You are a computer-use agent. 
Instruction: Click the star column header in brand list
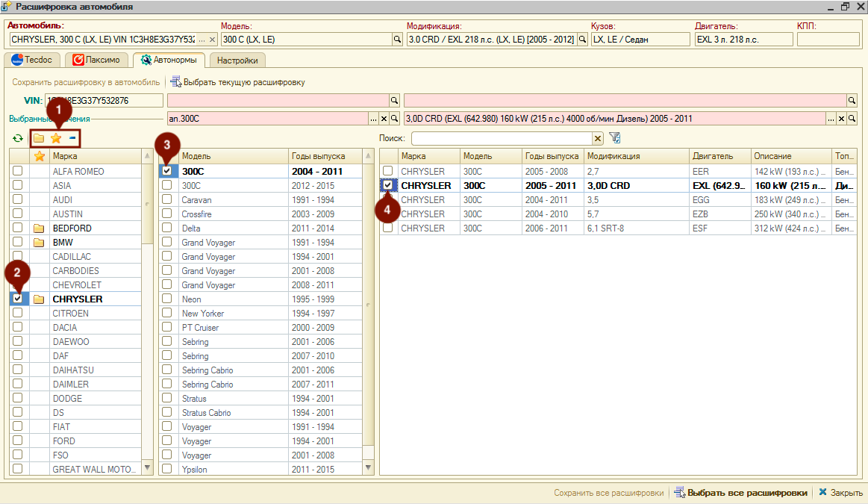click(40, 156)
